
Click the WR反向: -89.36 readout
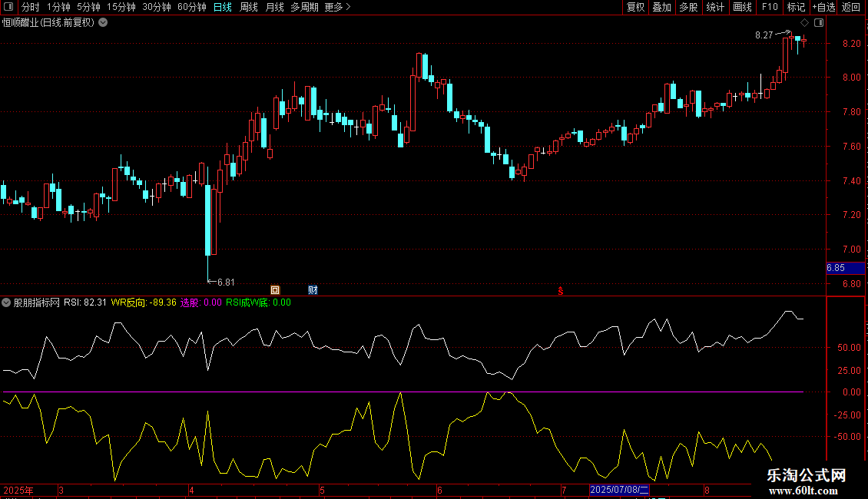pyautogui.click(x=144, y=302)
